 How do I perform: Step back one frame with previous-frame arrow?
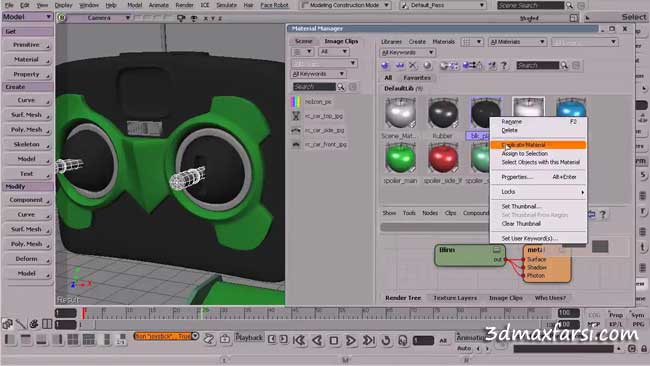tap(317, 340)
